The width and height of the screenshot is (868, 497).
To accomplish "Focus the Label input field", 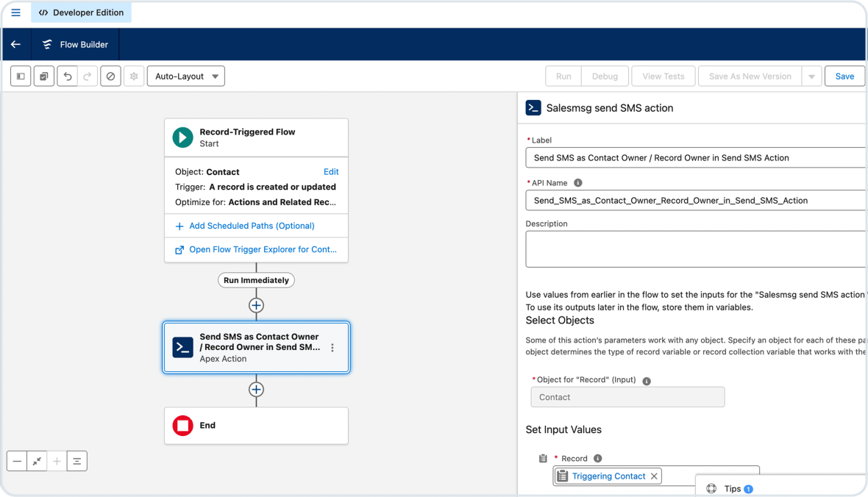I will pos(696,158).
